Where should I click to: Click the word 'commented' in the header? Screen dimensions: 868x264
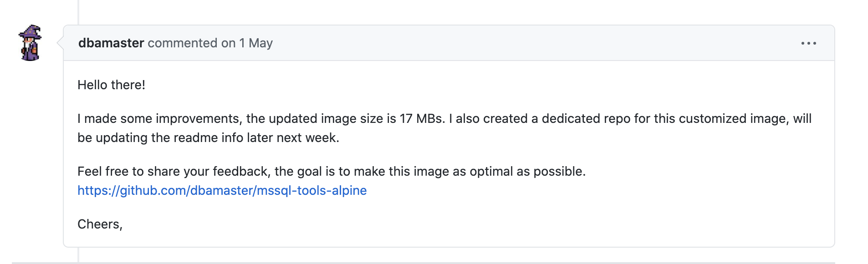183,43
